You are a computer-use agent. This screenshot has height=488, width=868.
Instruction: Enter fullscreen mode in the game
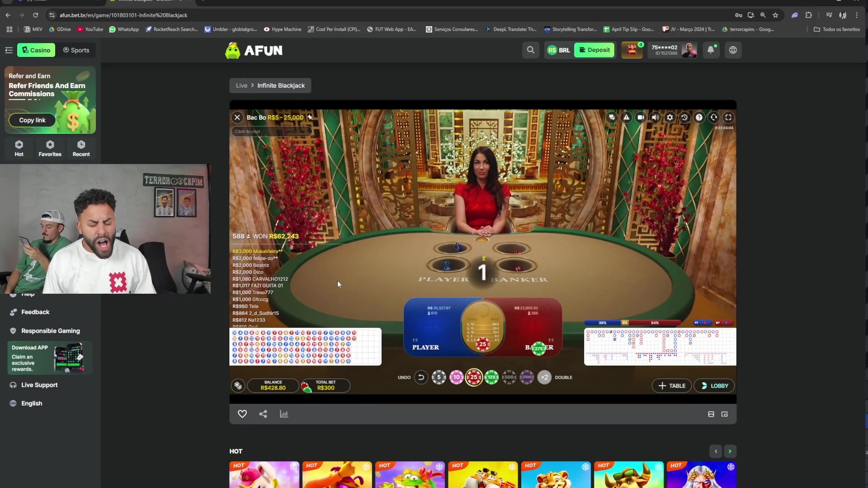coord(728,117)
